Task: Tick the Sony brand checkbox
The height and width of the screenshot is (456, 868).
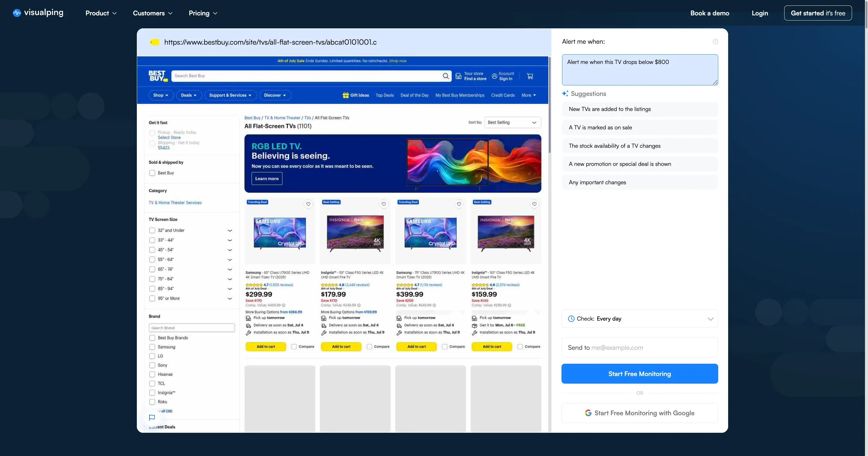Action: pyautogui.click(x=152, y=365)
